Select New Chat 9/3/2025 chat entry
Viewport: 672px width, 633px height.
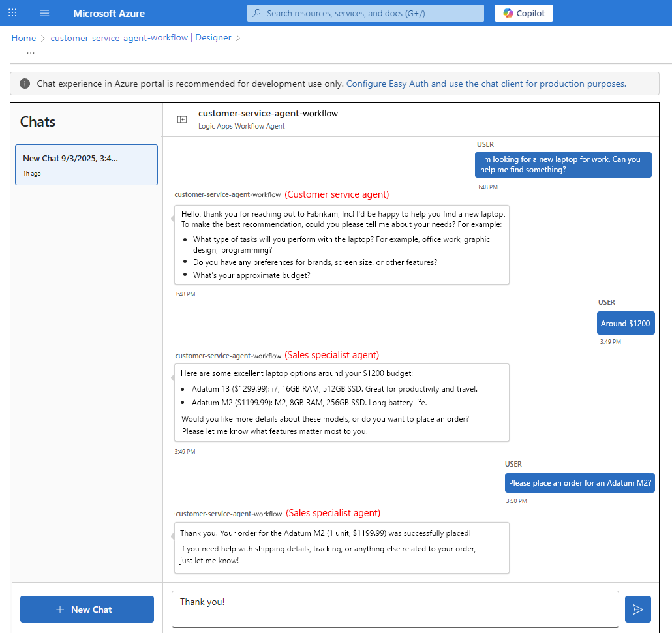coord(87,164)
